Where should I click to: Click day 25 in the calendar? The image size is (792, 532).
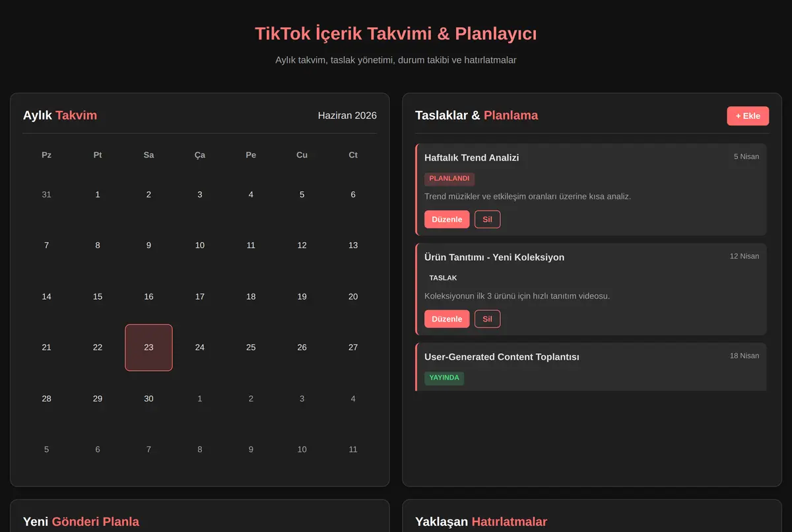coord(251,347)
